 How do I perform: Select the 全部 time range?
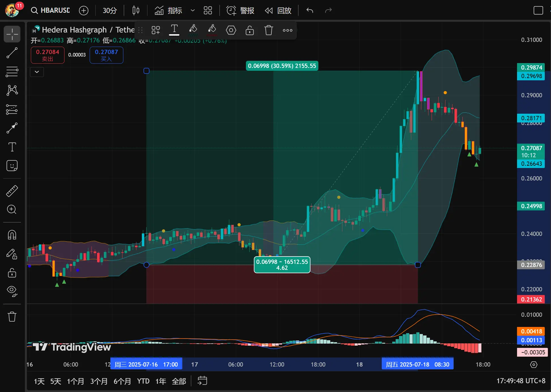tap(179, 381)
